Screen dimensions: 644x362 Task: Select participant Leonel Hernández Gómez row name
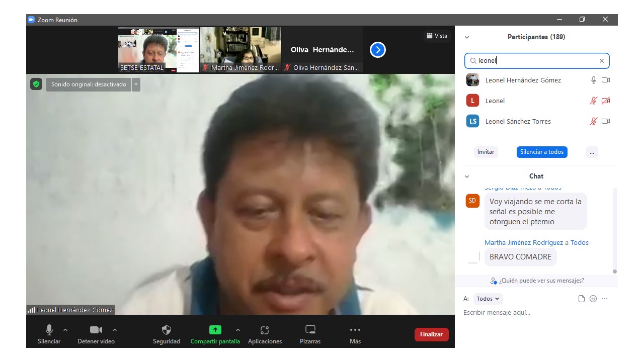[523, 80]
